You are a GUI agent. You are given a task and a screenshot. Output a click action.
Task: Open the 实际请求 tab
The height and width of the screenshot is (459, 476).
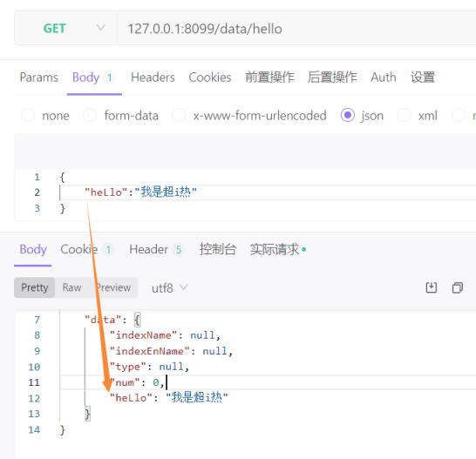coord(278,249)
